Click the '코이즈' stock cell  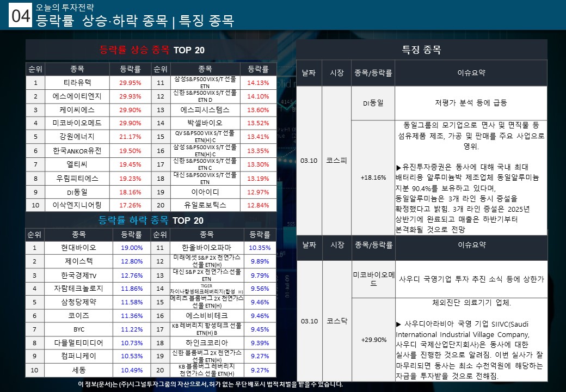click(78, 315)
